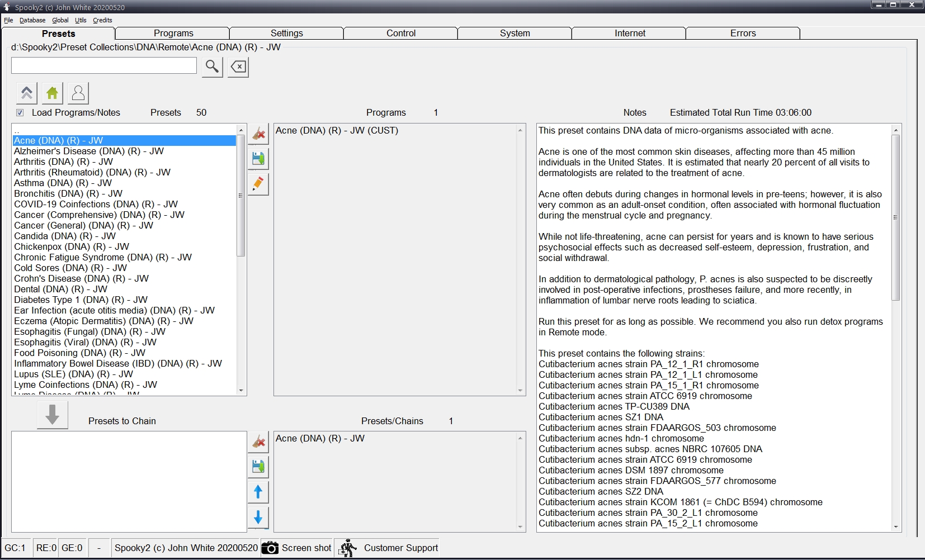Select Arthritis (Rheumatoid) (DNA) (R) - JW
Screen dimensions: 925x560
(124, 173)
